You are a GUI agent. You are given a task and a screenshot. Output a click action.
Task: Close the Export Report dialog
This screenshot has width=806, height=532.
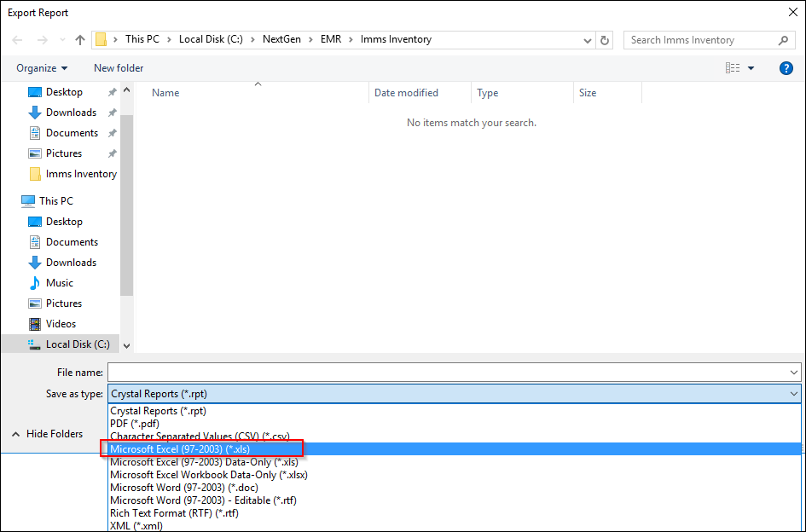click(793, 12)
